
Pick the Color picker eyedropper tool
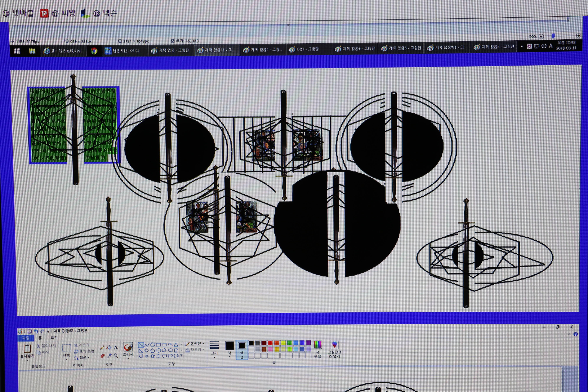click(109, 356)
